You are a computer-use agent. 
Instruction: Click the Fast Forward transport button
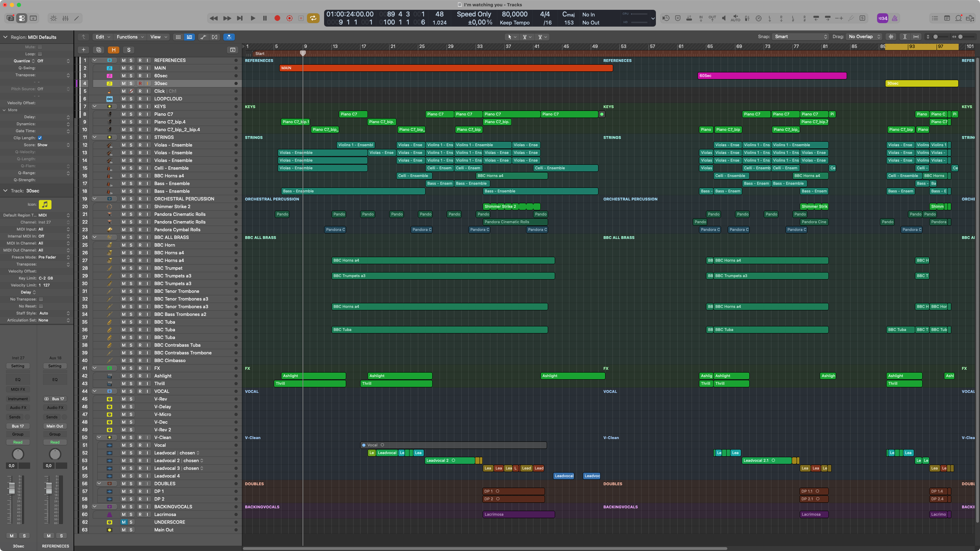coord(227,18)
